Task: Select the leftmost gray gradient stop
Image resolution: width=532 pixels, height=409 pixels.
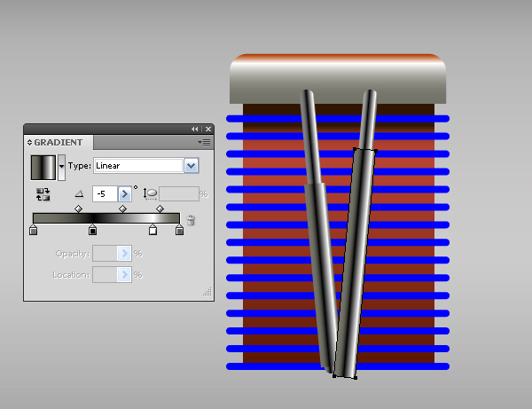Action: tap(34, 230)
